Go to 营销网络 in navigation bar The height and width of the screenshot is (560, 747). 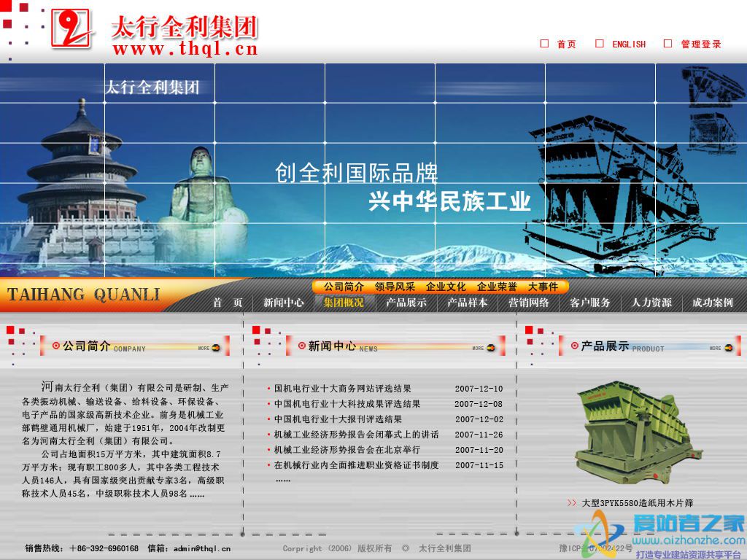[x=529, y=303]
